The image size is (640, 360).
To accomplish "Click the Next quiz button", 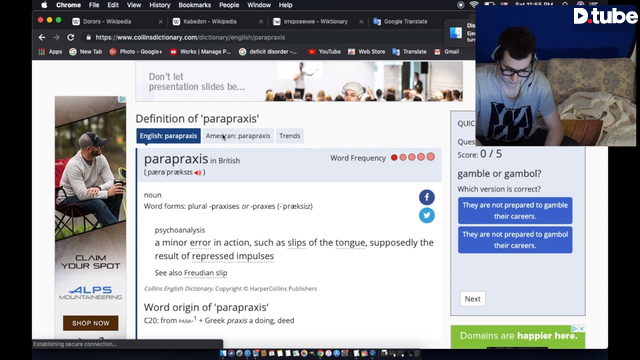I will pos(472,299).
